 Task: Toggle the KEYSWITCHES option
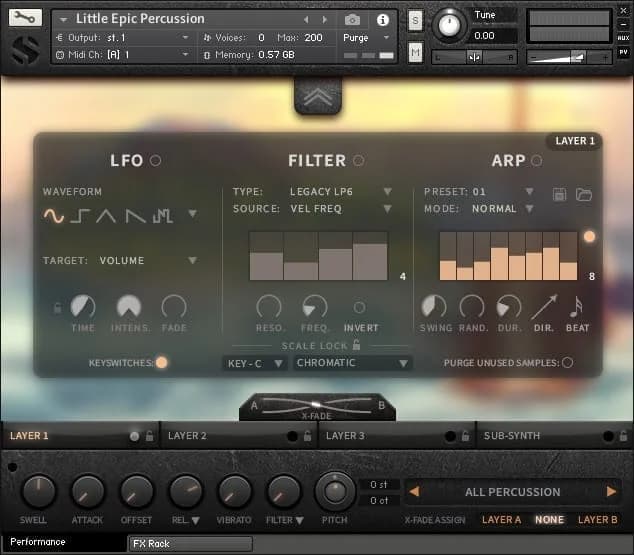(161, 363)
